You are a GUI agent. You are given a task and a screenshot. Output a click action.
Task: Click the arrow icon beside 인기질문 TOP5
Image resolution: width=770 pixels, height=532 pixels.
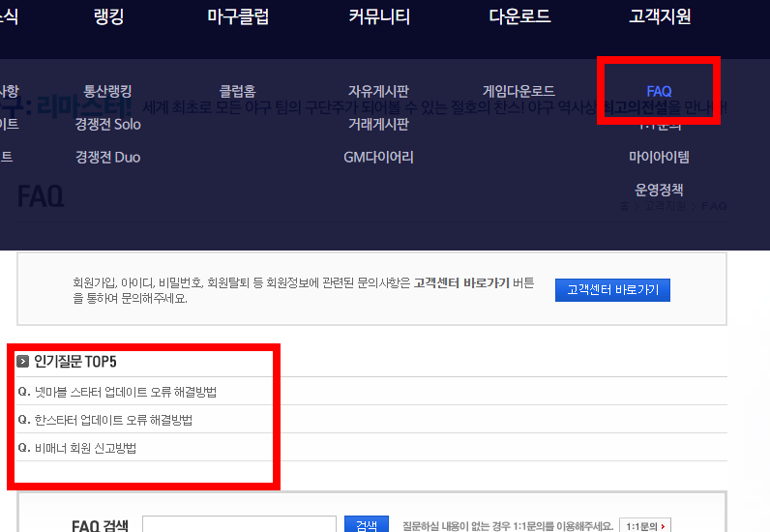click(22, 362)
